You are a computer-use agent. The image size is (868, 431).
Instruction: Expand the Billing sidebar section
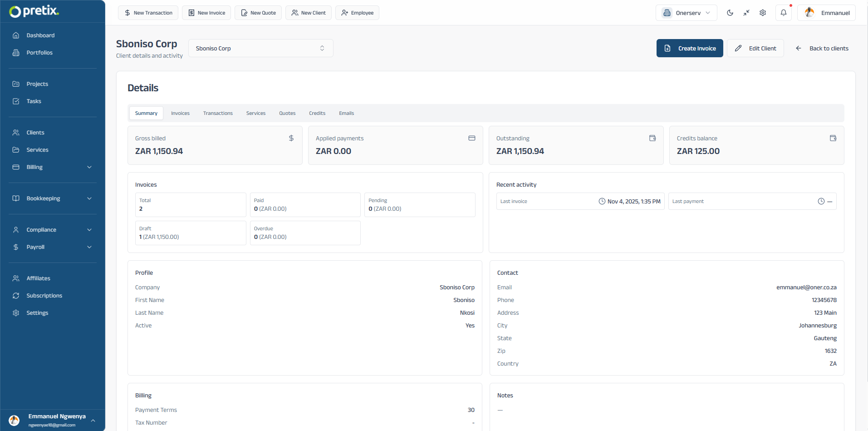(52, 167)
